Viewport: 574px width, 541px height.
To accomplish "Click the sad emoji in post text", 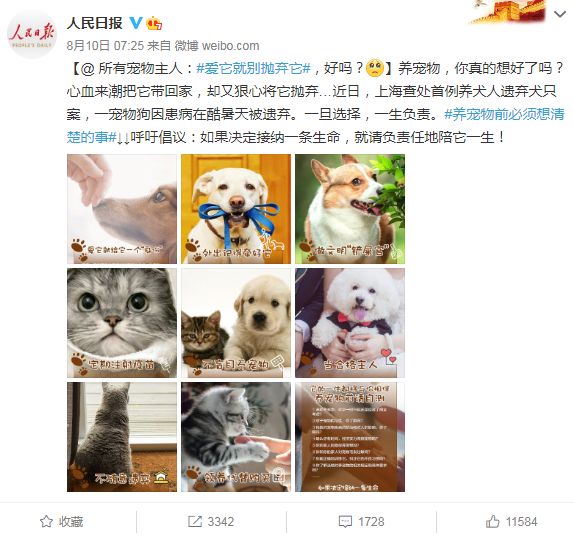I will pos(374,68).
